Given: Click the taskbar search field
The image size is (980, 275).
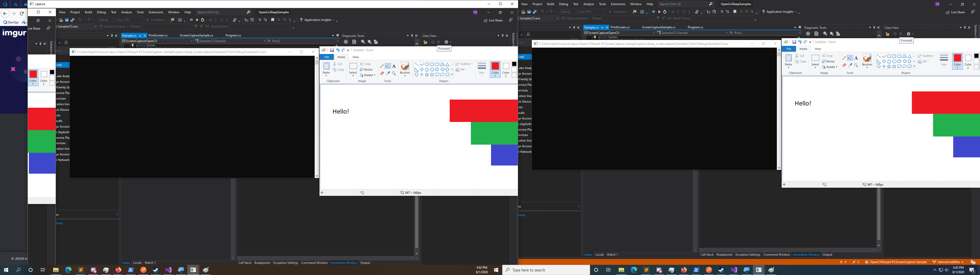Looking at the screenshot, I should [x=544, y=270].
